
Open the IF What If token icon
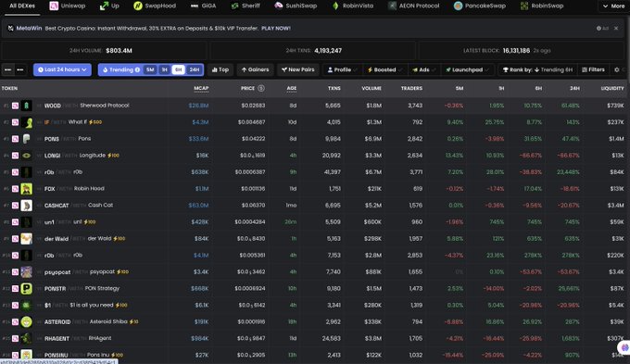click(27, 122)
